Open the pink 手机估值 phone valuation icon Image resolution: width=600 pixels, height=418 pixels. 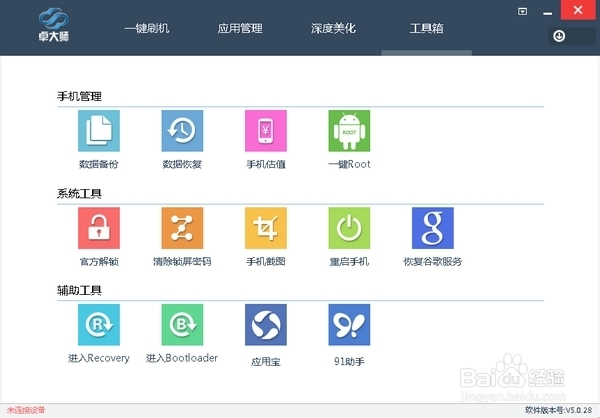pos(266,131)
